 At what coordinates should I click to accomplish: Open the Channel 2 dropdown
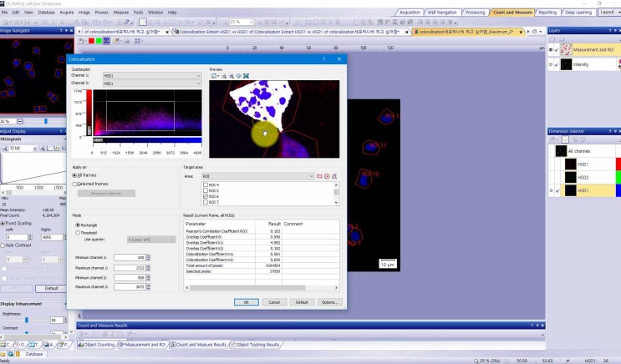tap(152, 83)
